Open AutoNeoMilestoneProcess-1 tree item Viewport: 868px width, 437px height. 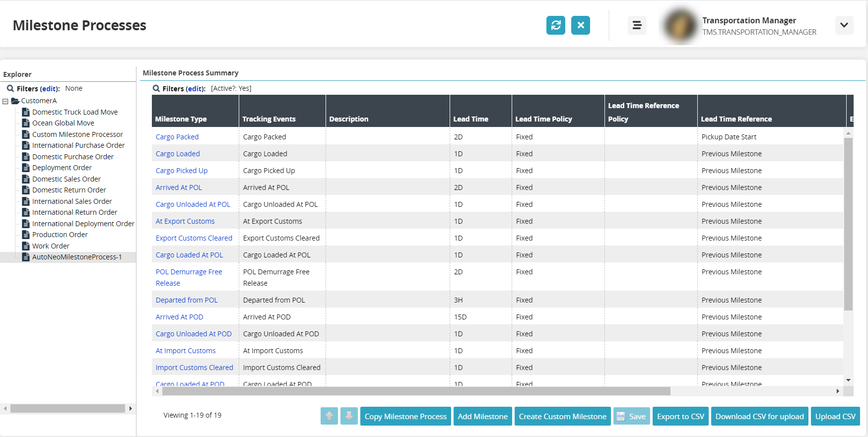pyautogui.click(x=76, y=257)
